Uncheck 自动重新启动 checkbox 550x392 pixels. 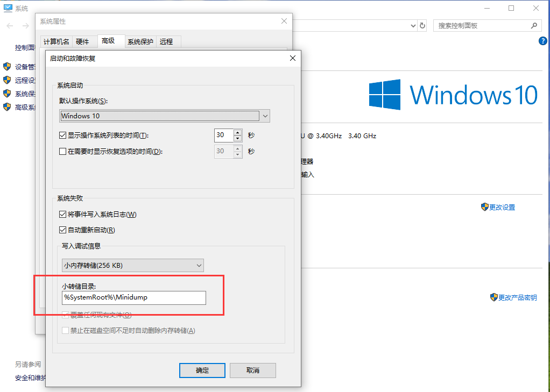tap(63, 230)
